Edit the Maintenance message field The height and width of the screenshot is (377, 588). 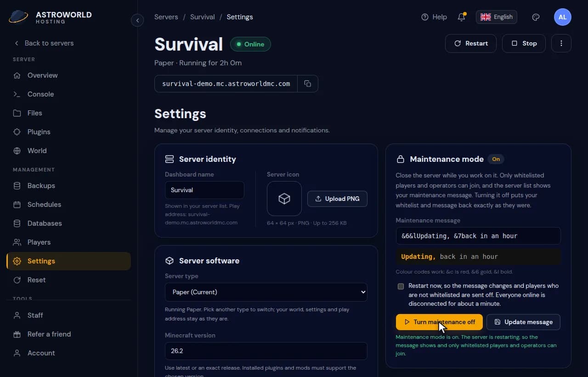[x=478, y=236]
